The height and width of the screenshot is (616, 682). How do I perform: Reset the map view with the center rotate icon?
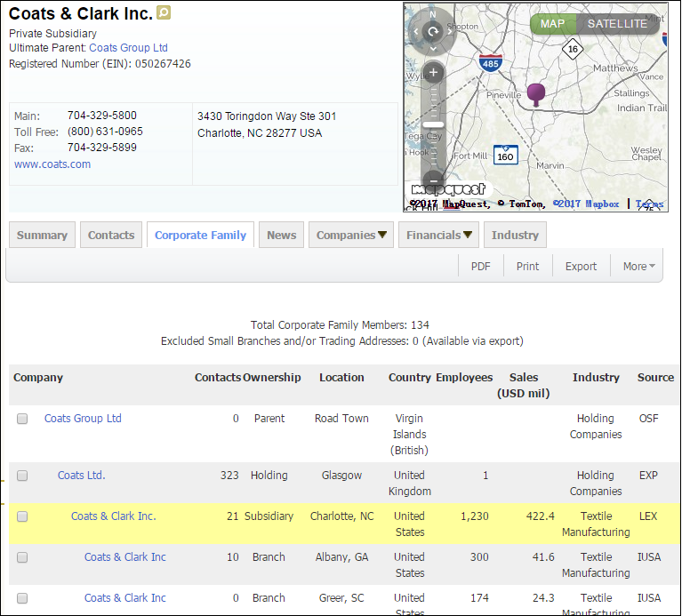433,31
